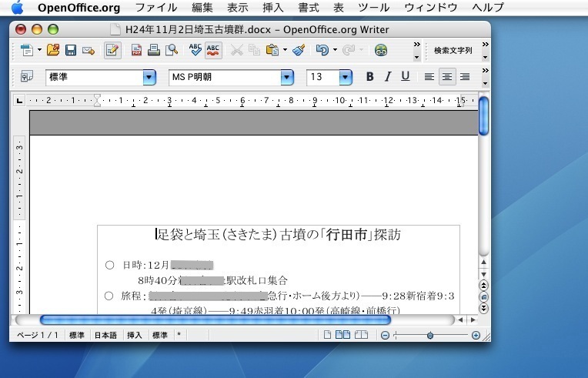Expand the MS P明朝 font name dropdown
Viewport: 588px width, 378px height.
287,77
